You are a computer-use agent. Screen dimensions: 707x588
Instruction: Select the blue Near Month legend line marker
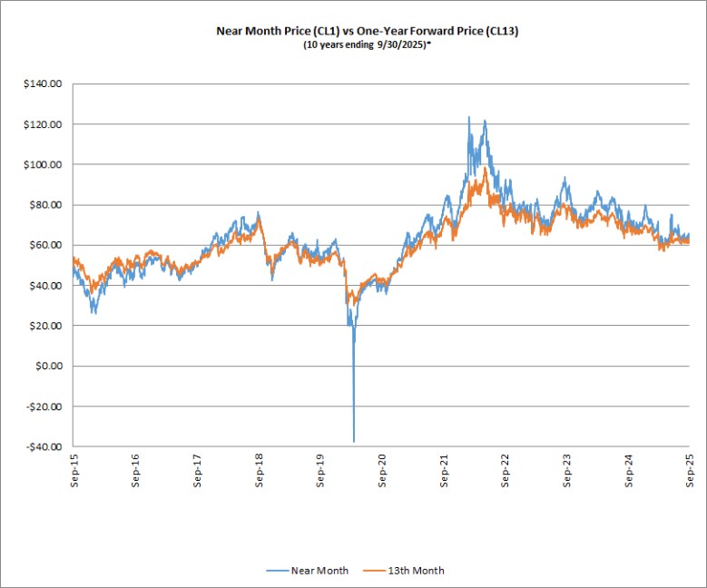(276, 571)
